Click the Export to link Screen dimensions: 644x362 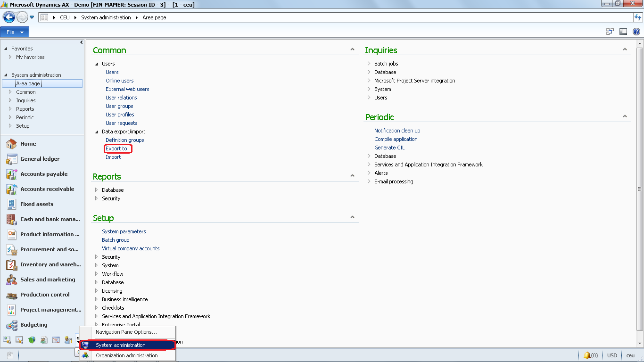[x=116, y=148]
